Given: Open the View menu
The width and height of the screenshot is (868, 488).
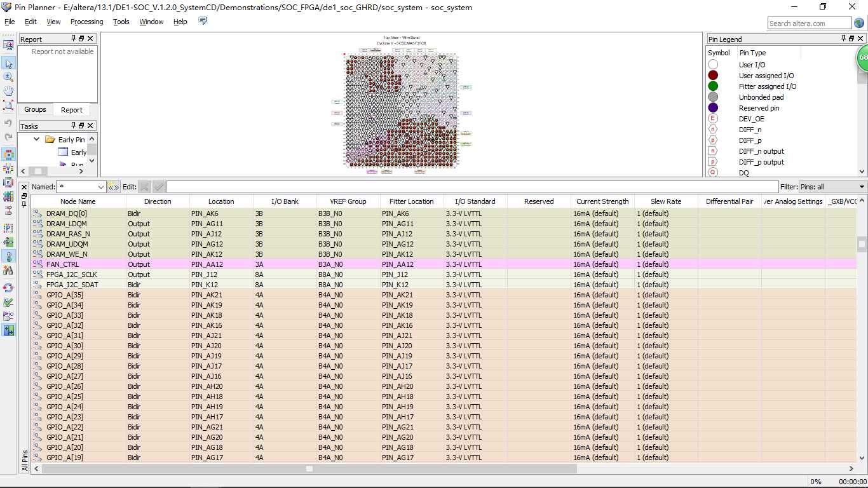Looking at the screenshot, I should (53, 22).
